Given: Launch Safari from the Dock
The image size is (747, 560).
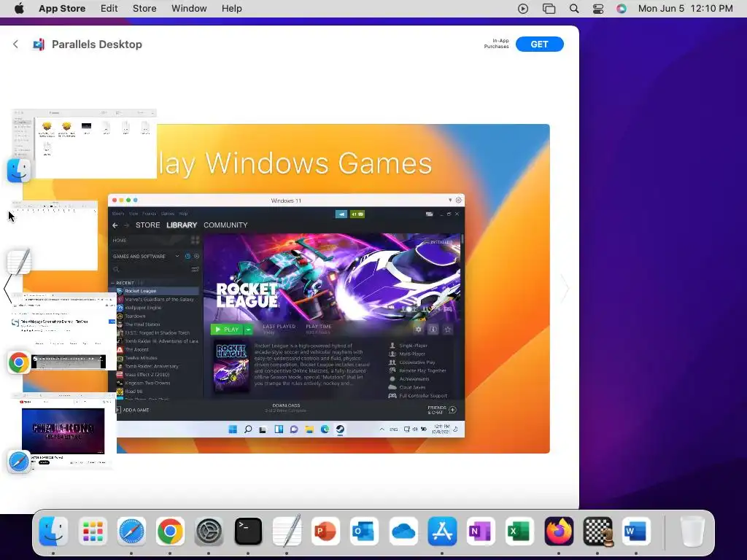Looking at the screenshot, I should [131, 531].
